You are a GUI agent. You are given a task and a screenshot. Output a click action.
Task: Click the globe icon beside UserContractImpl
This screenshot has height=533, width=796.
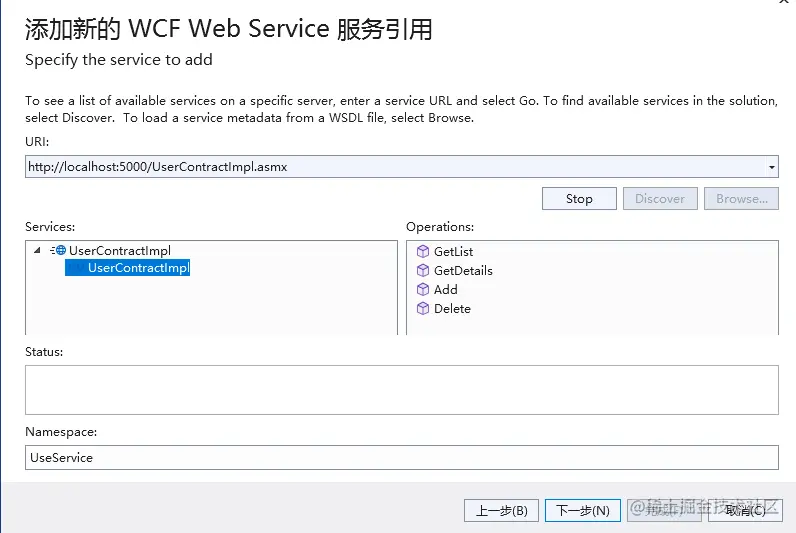point(60,250)
